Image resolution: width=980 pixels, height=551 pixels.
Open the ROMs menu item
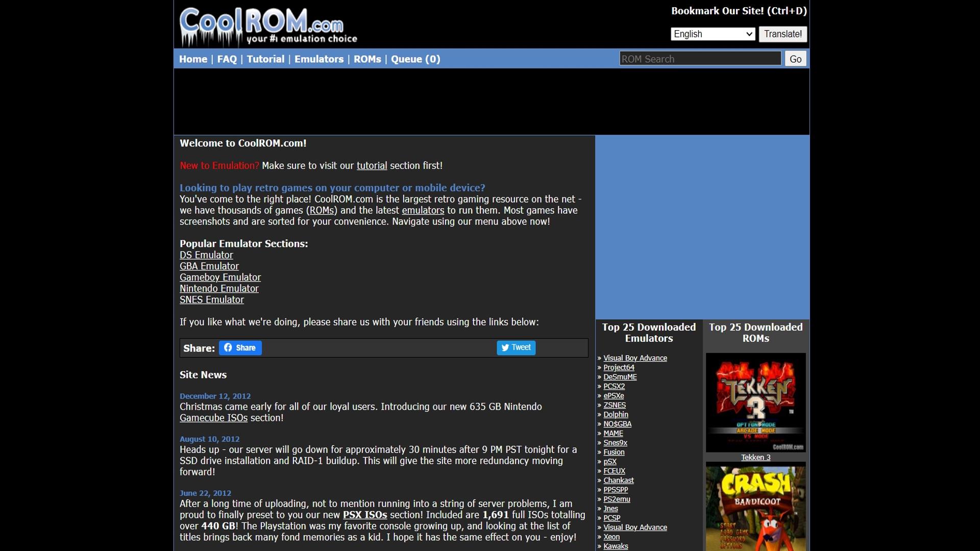[x=367, y=59]
